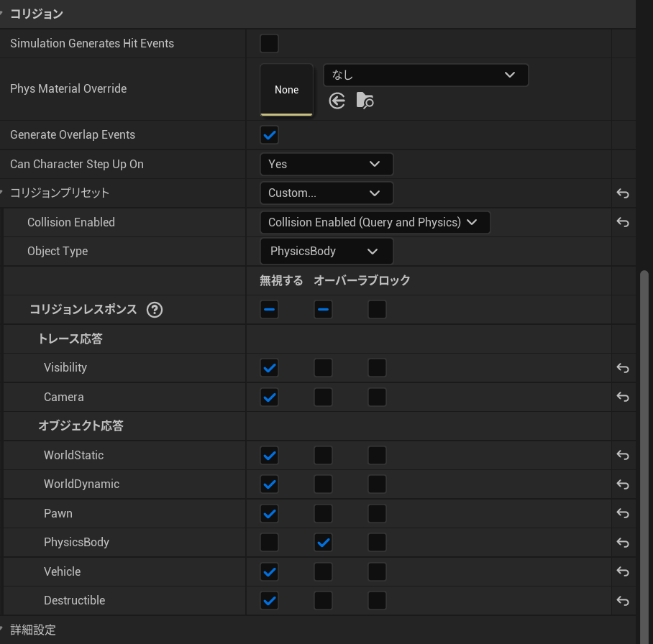Reset WorldStatic object response to default
Viewport: 653px width, 644px height.
(x=623, y=455)
